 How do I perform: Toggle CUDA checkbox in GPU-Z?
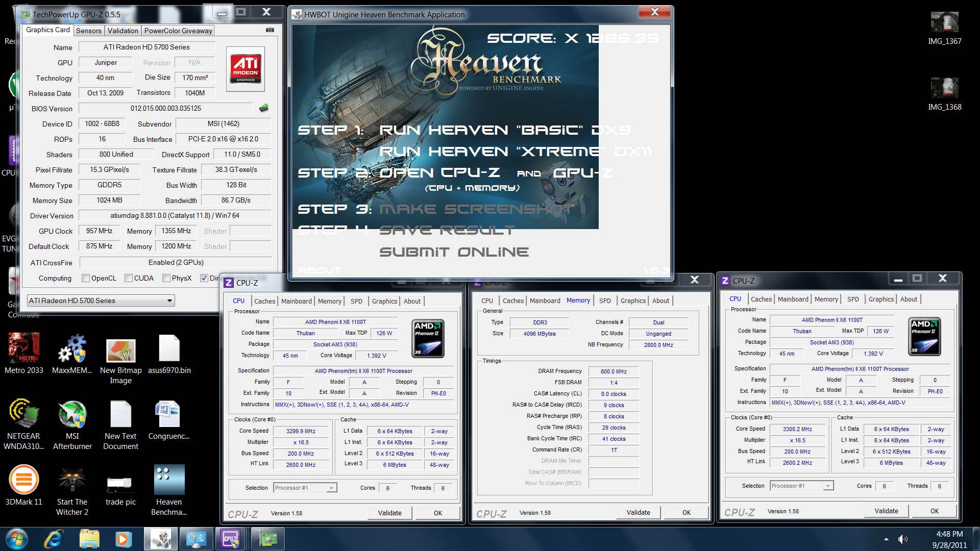pyautogui.click(x=129, y=278)
